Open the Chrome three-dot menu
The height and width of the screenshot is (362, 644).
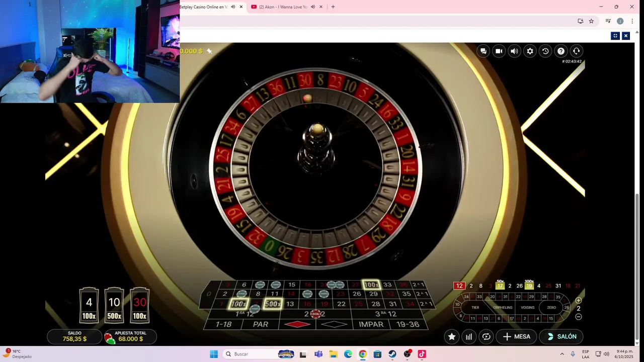[x=632, y=21]
